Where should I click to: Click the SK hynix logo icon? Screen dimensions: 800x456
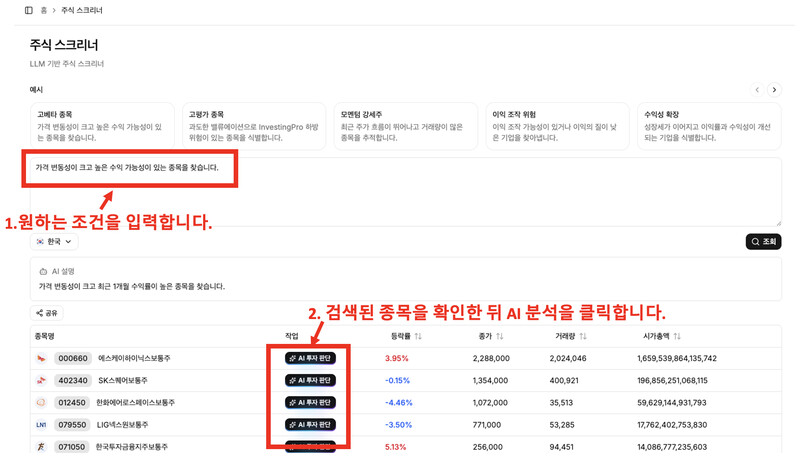pos(41,358)
